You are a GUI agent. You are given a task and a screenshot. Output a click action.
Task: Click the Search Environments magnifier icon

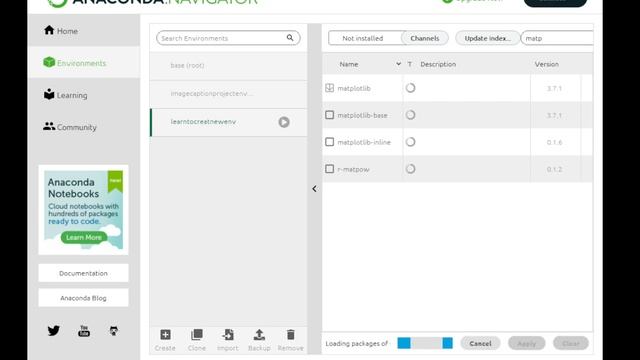pos(290,38)
